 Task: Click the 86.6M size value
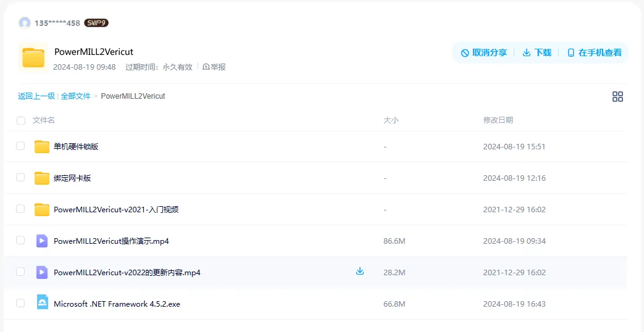click(395, 241)
